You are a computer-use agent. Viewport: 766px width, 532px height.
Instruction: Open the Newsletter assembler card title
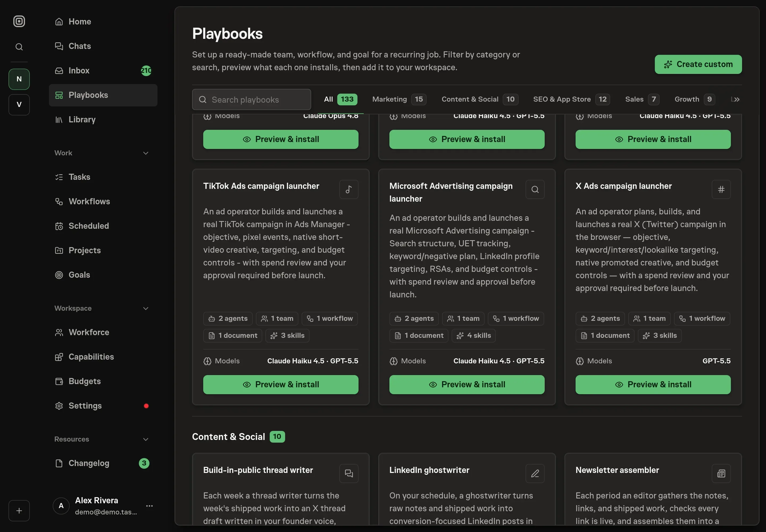(x=617, y=470)
